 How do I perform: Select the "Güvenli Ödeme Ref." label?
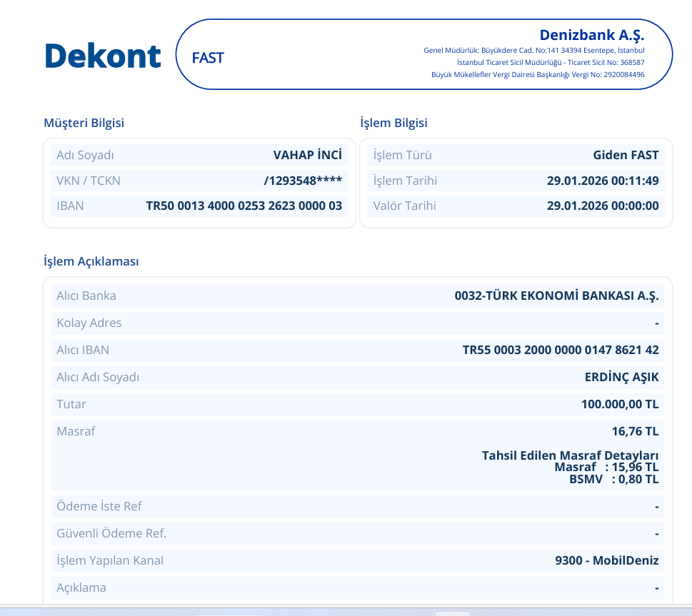pyautogui.click(x=111, y=533)
